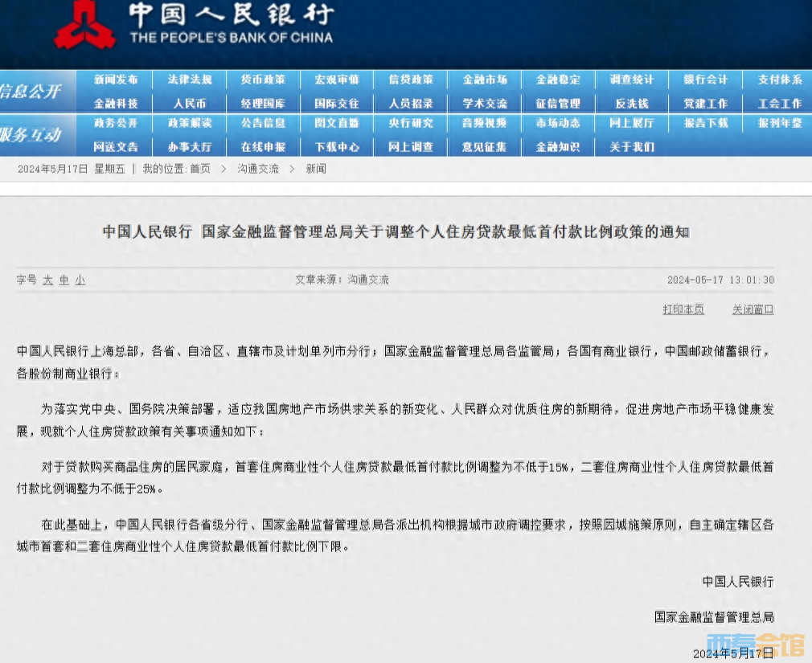Navigate to 人民币 section

click(190, 104)
